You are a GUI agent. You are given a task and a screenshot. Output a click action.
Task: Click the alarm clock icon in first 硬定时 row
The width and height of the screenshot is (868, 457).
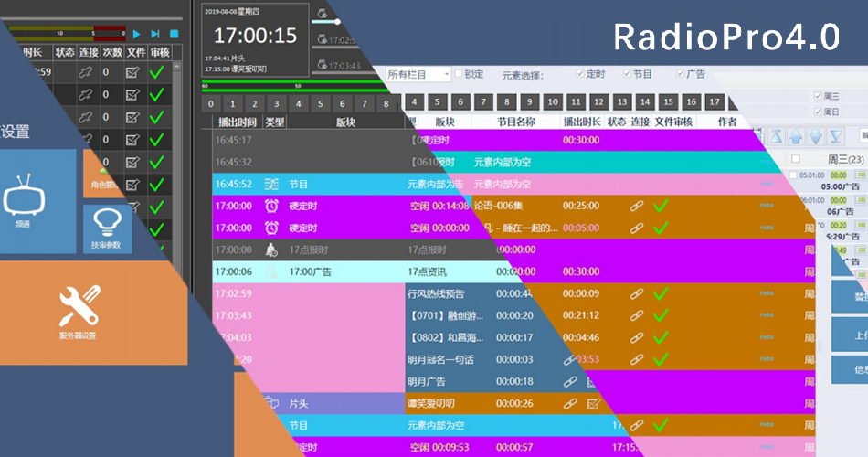pos(271,206)
